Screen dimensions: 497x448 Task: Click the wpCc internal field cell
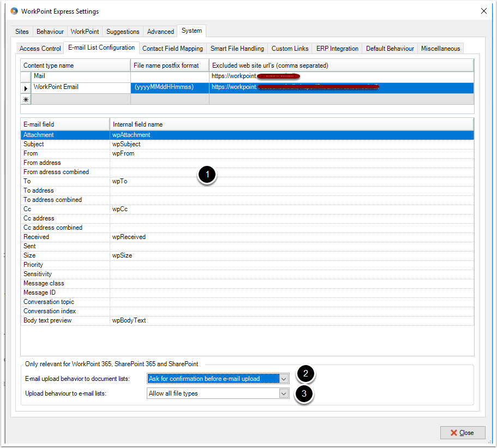292,209
